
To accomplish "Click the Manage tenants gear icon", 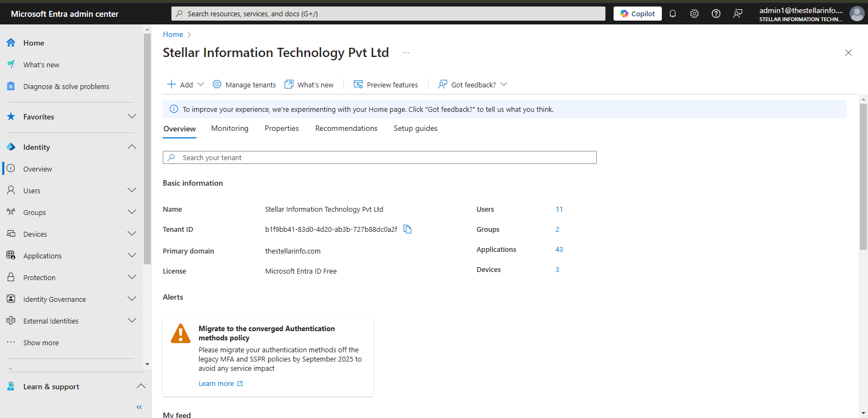I will click(x=217, y=84).
